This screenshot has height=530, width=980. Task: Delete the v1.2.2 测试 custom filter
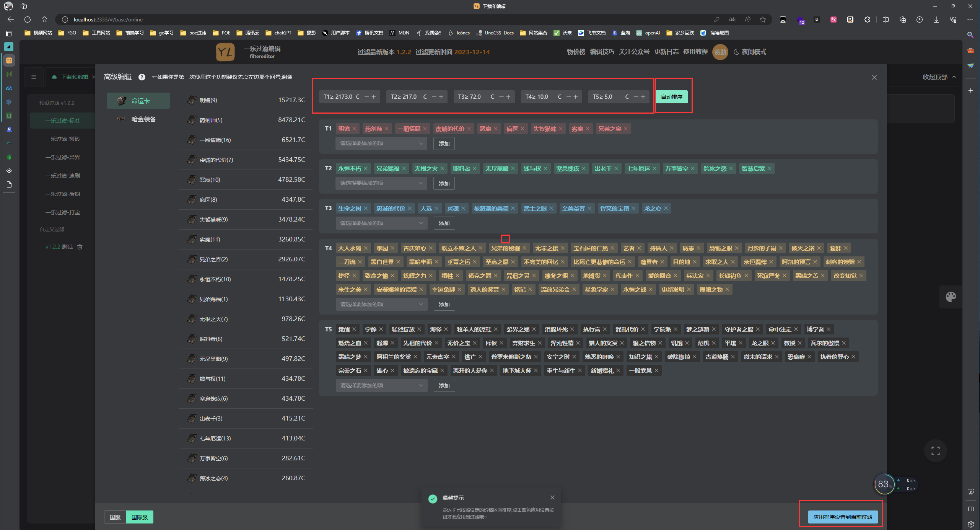(80, 247)
